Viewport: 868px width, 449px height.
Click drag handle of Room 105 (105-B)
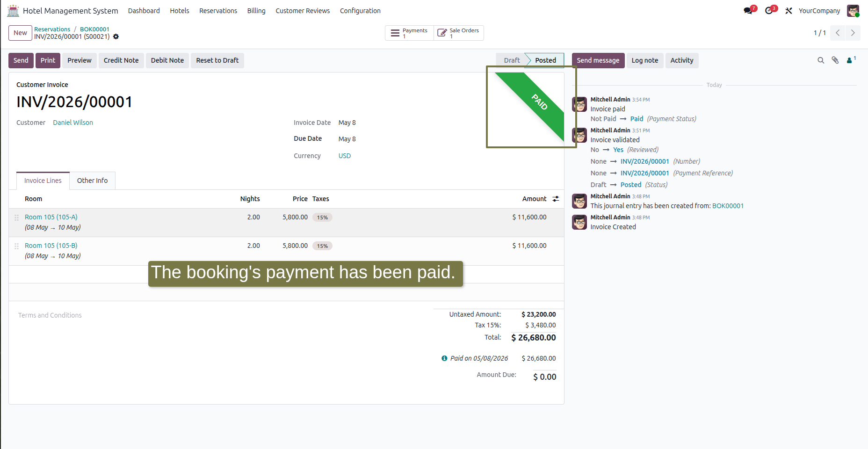(16, 246)
